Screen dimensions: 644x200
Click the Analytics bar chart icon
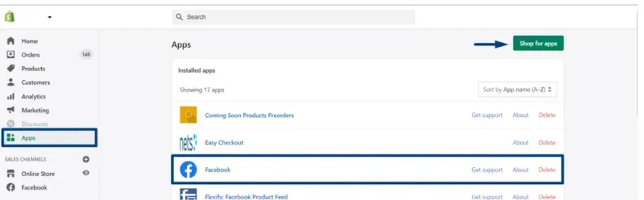[11, 96]
